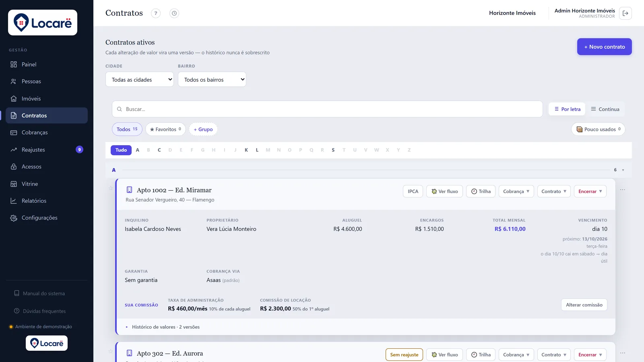The height and width of the screenshot is (362, 644).
Task: Open Configurações gear item
Action: pyautogui.click(x=47, y=218)
